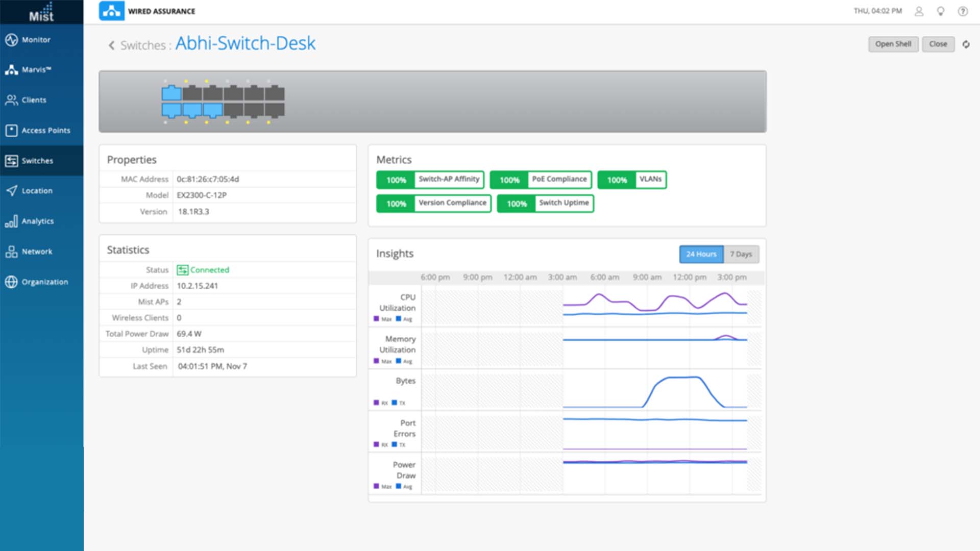Viewport: 980px width, 551px height.
Task: Click the refresh icon beside Close
Action: 966,44
